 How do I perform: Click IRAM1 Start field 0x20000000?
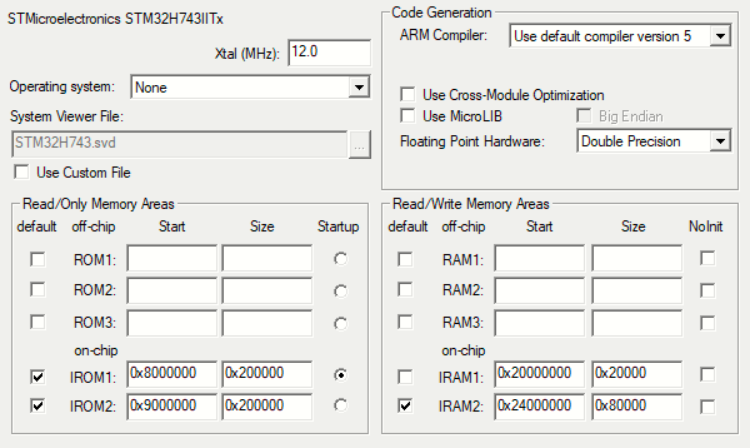[540, 374]
